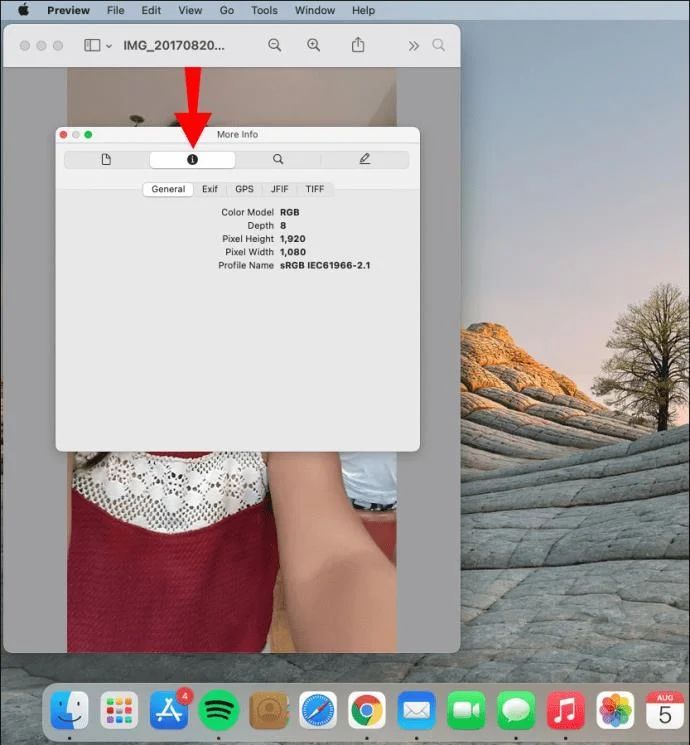Viewport: 690px width, 745px height.
Task: Expand the sidebar view options chevron
Action: (x=109, y=46)
